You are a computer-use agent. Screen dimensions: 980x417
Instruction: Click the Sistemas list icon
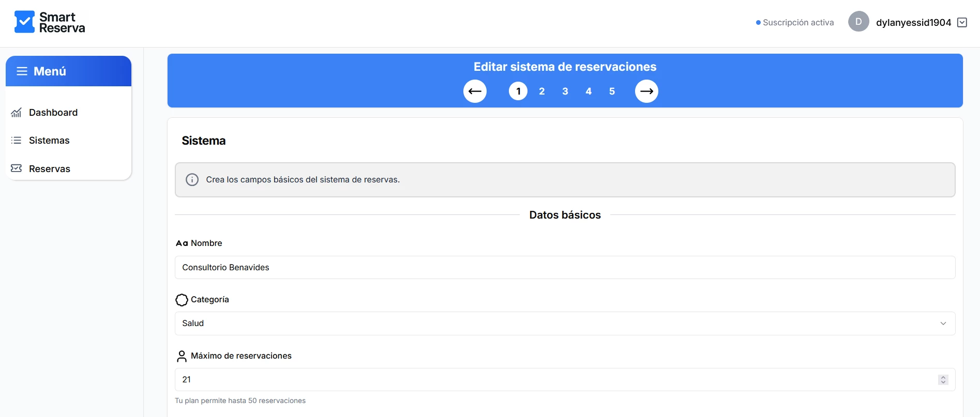point(17,141)
